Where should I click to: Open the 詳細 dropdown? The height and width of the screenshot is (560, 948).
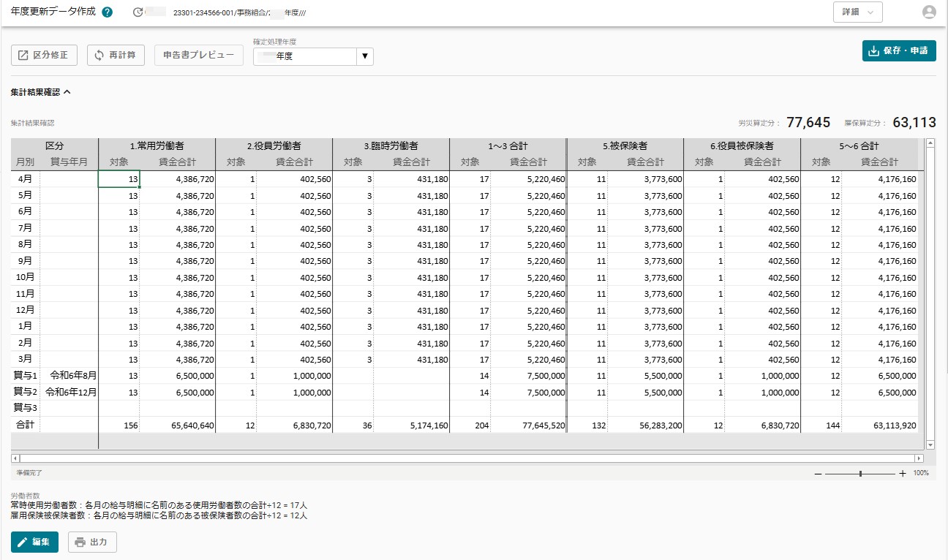pos(857,12)
